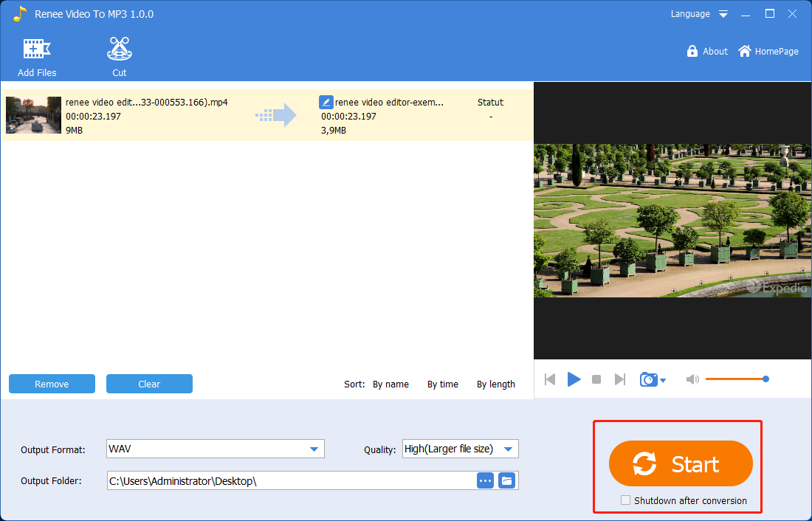
Task: Open output folder with folder icon
Action: click(507, 481)
